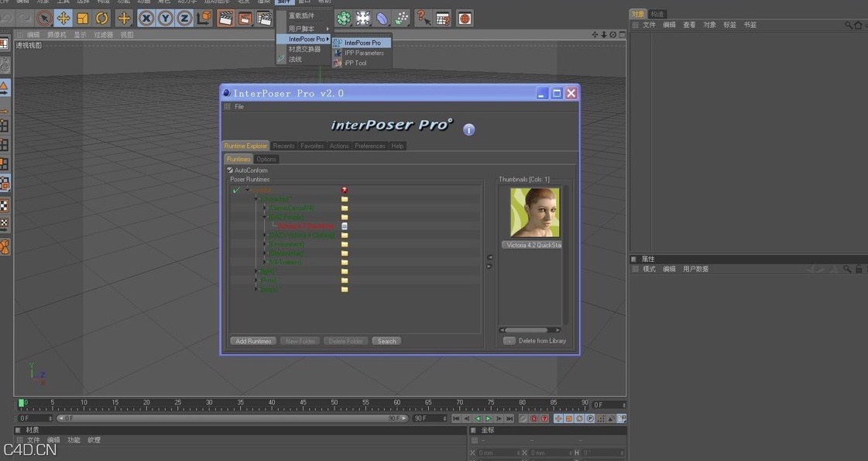Screen dimensions: 868x461
Task: Lock the Y axis icon
Action: click(166, 17)
